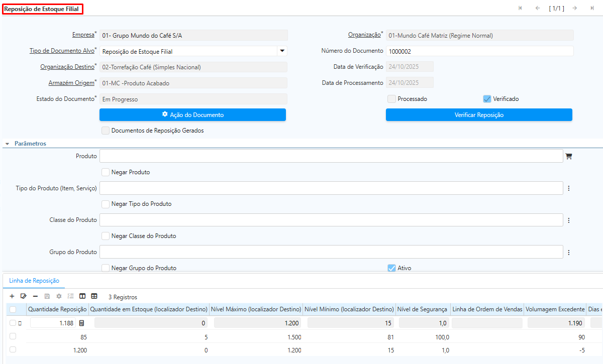The image size is (603, 364).
Task: Open the Tipo de Documento Alvo dropdown
Action: (282, 51)
